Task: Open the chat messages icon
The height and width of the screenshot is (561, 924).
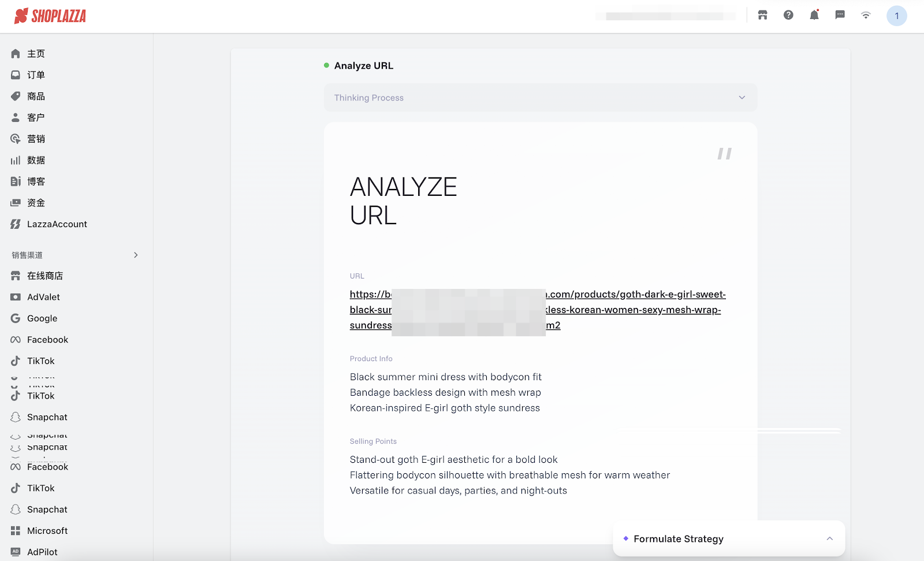Action: (840, 15)
